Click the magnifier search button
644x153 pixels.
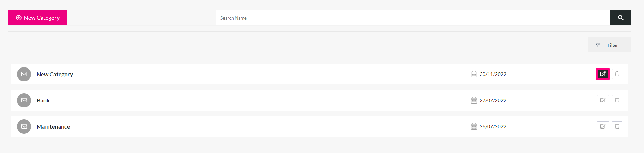tap(621, 18)
